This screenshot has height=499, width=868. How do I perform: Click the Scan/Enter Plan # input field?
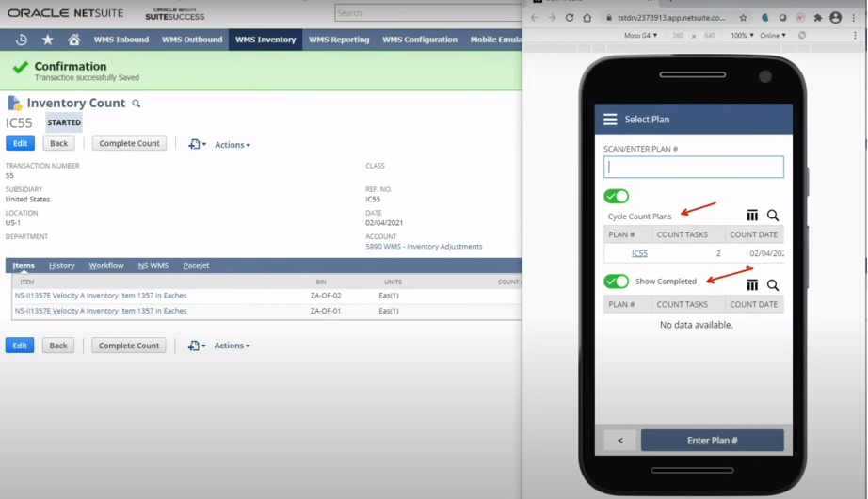click(x=694, y=167)
